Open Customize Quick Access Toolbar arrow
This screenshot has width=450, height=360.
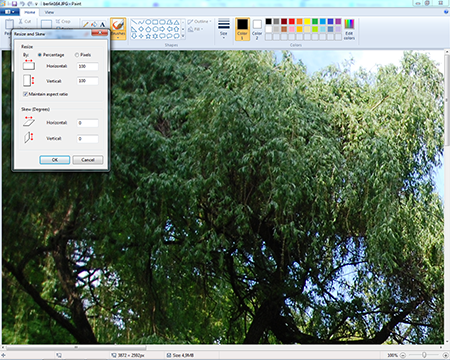coord(36,4)
